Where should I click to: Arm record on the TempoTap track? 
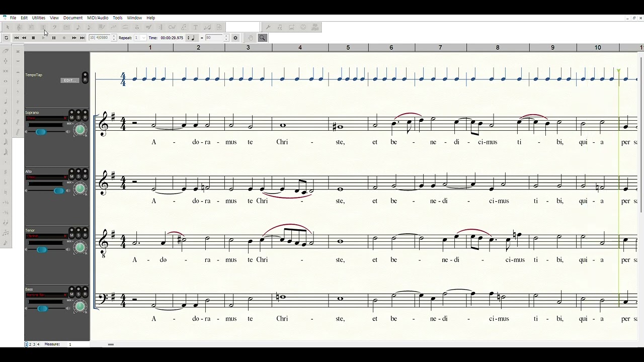(x=85, y=80)
